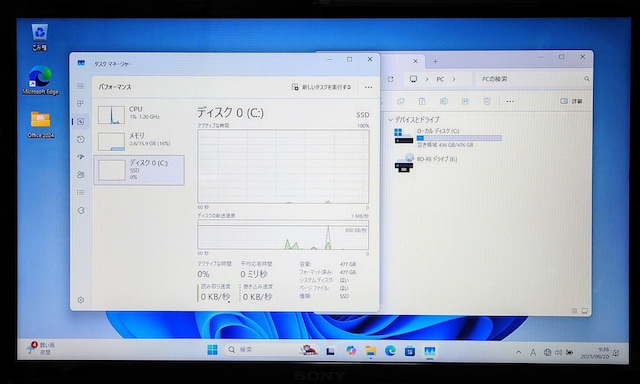Screen dimensions: 640x384
Task: Open the clock and date flyout
Action: click(x=595, y=353)
